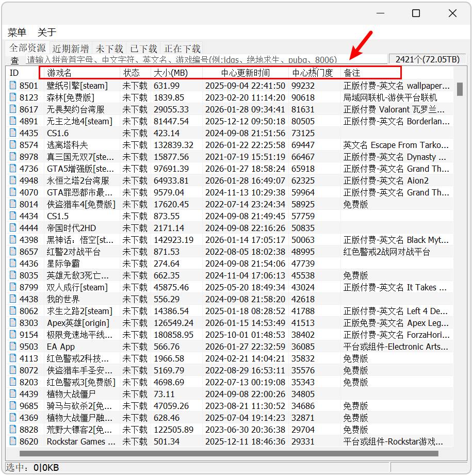Click file icon of row 4113

coord(13,358)
